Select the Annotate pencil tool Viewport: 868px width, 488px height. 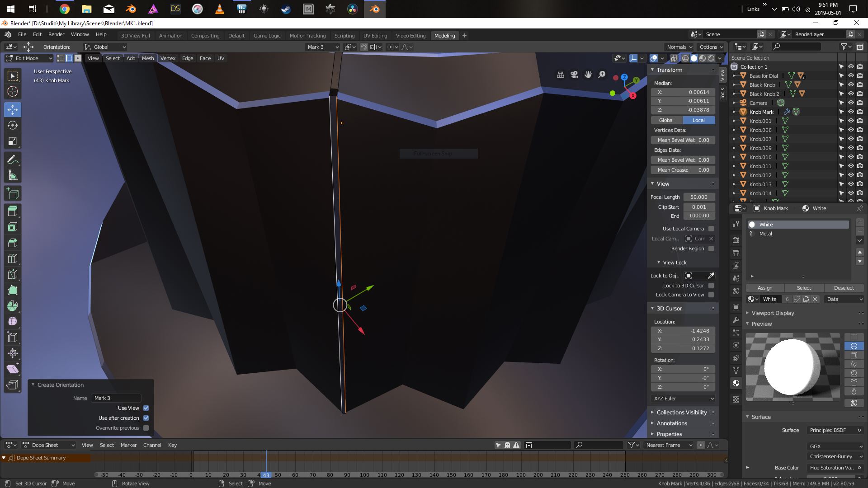(x=13, y=160)
